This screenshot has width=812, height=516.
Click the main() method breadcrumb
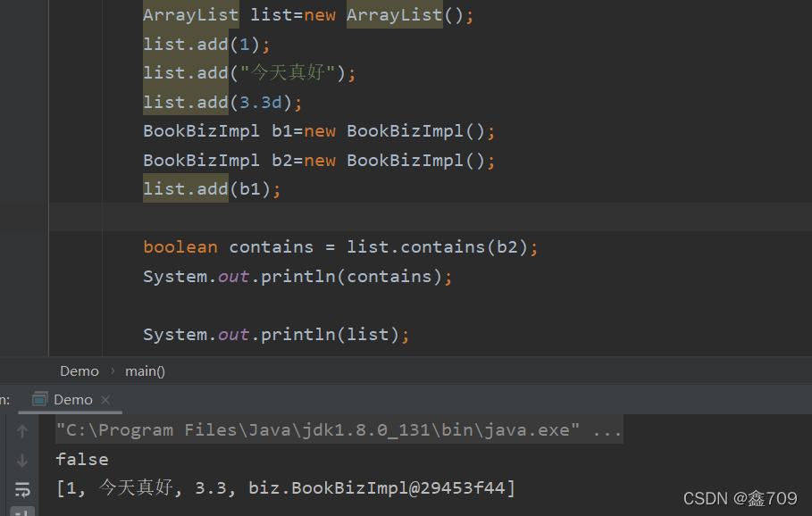pos(145,371)
